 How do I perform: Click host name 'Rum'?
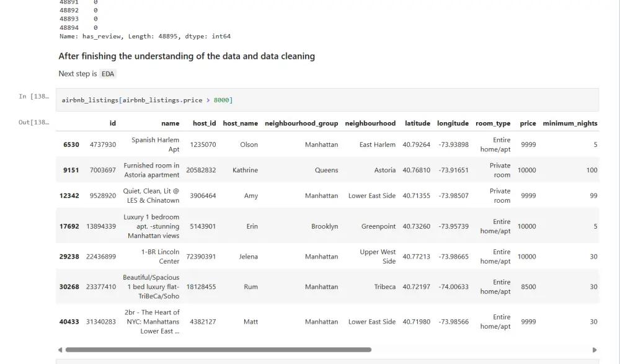(250, 287)
